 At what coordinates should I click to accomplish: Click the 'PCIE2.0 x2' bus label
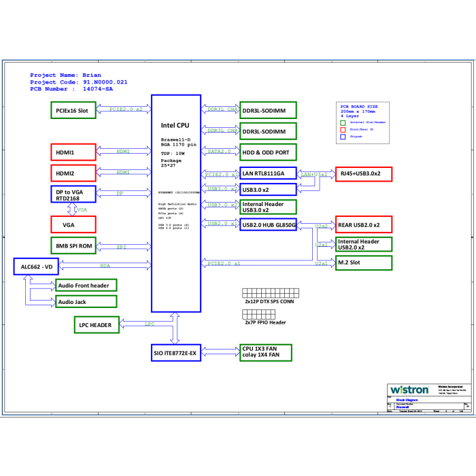point(126,109)
